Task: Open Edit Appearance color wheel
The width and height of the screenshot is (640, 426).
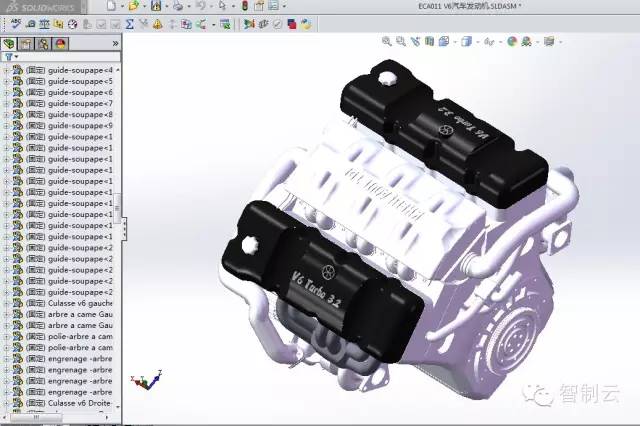Action: tap(512, 41)
